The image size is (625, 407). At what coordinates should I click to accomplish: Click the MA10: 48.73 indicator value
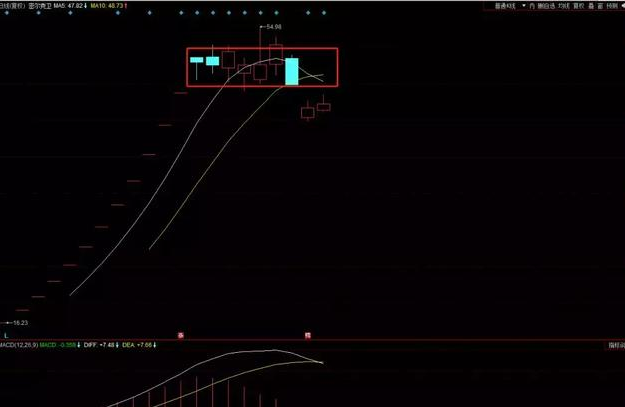click(109, 6)
